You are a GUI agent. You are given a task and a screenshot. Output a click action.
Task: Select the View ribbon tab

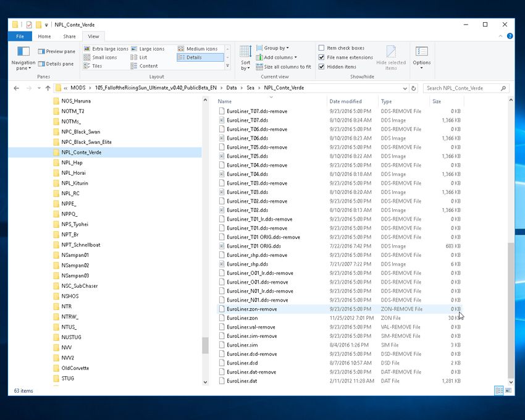[93, 36]
